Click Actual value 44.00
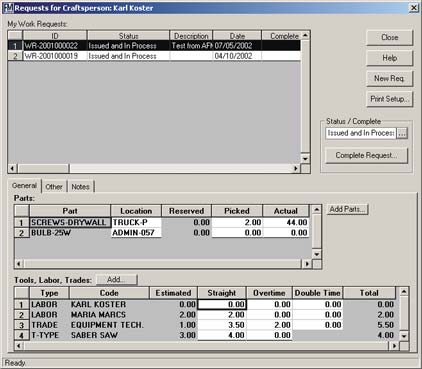This screenshot has height=369, width=422. click(286, 222)
